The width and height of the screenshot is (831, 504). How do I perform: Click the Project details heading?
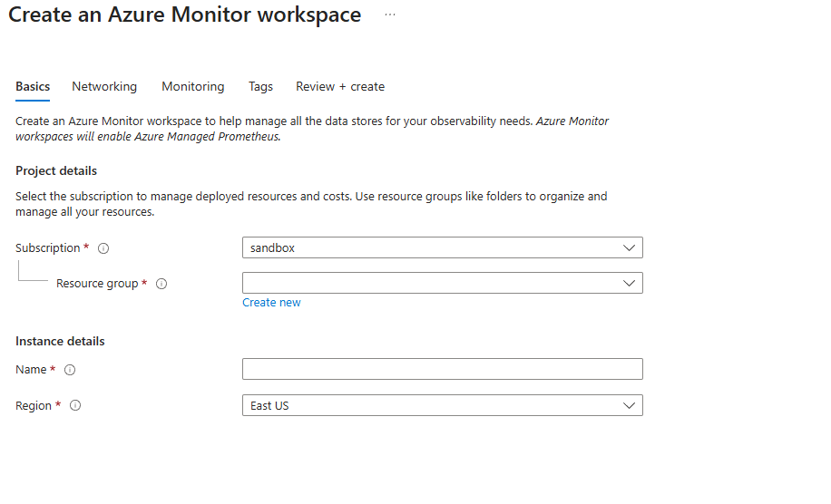coord(56,171)
